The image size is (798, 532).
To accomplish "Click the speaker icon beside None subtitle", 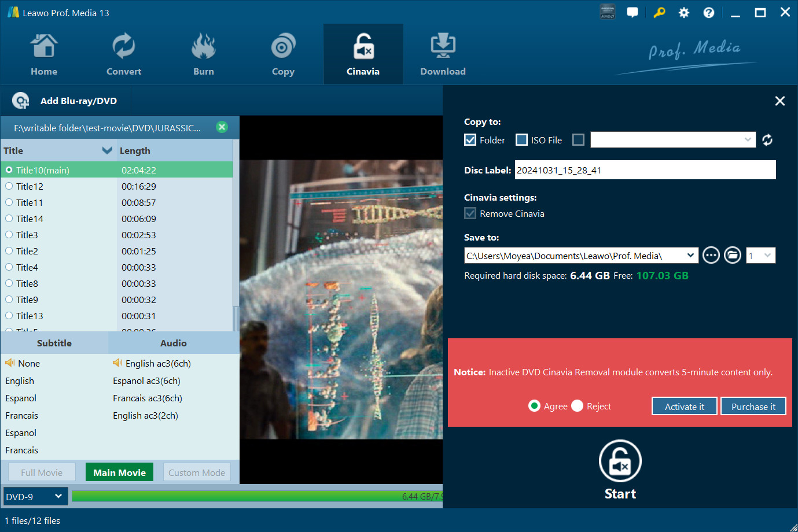I will click(10, 363).
